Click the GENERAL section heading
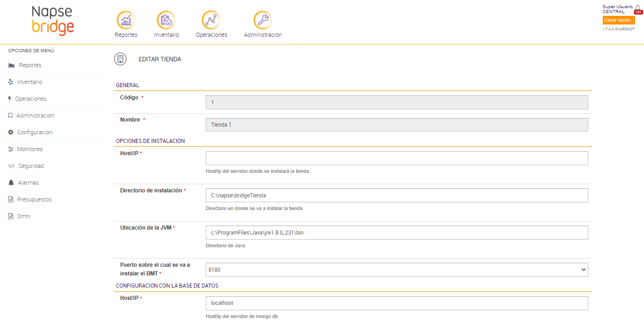 pos(128,85)
